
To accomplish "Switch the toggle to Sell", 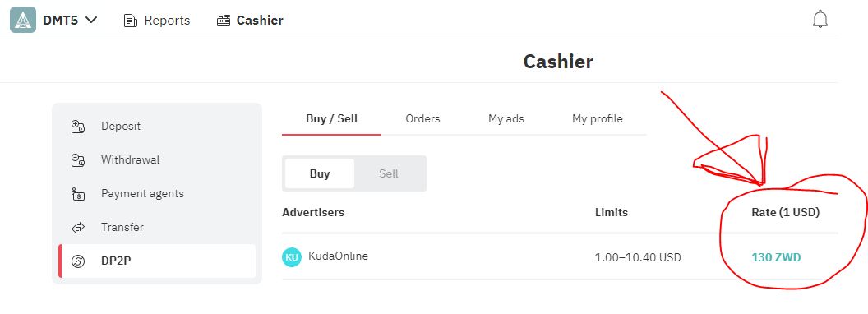I will [389, 173].
